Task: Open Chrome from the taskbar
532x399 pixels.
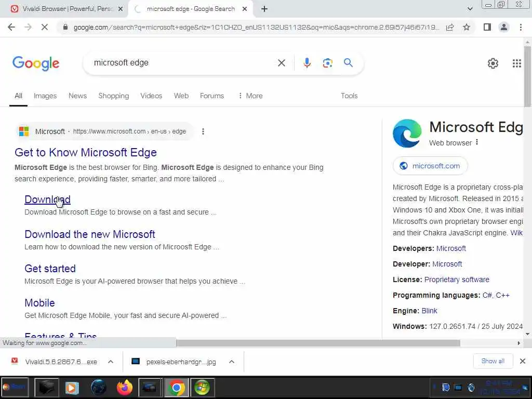Action: [x=176, y=387]
